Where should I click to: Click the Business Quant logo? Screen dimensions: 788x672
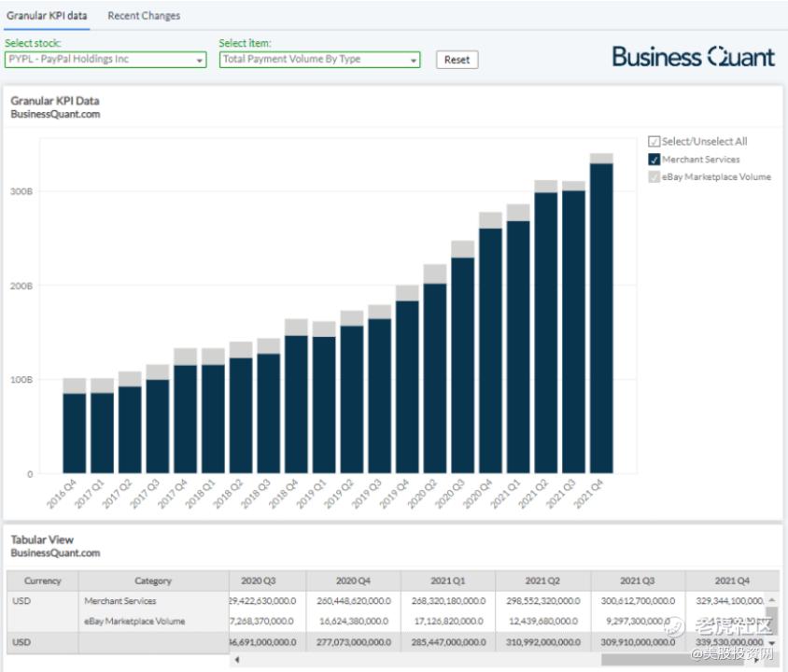693,57
